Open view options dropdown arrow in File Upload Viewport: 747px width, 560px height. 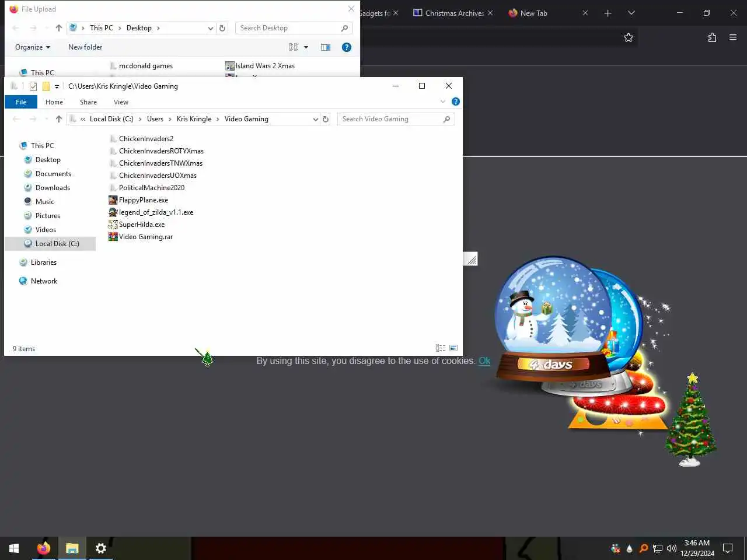[x=306, y=47]
